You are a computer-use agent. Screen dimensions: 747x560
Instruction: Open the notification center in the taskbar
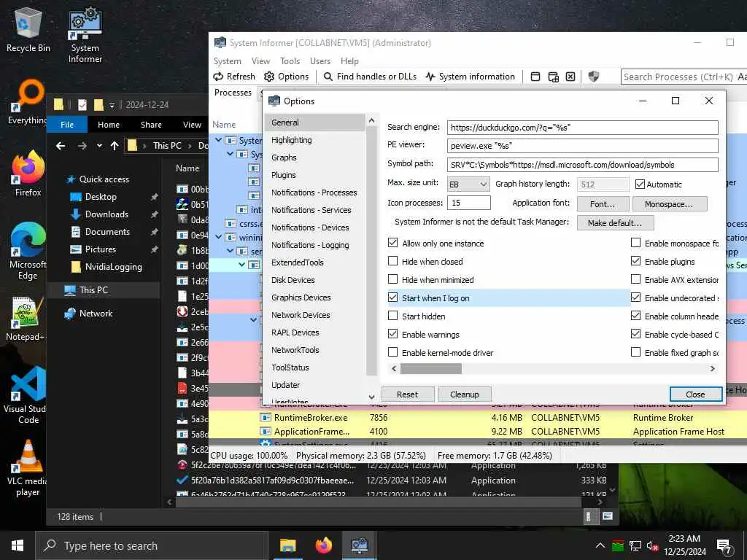click(724, 546)
